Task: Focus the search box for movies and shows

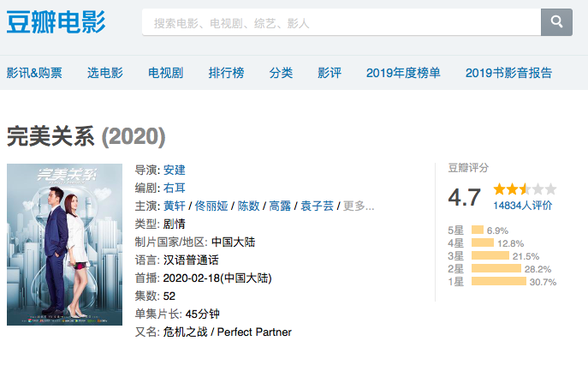Action: [x=342, y=22]
